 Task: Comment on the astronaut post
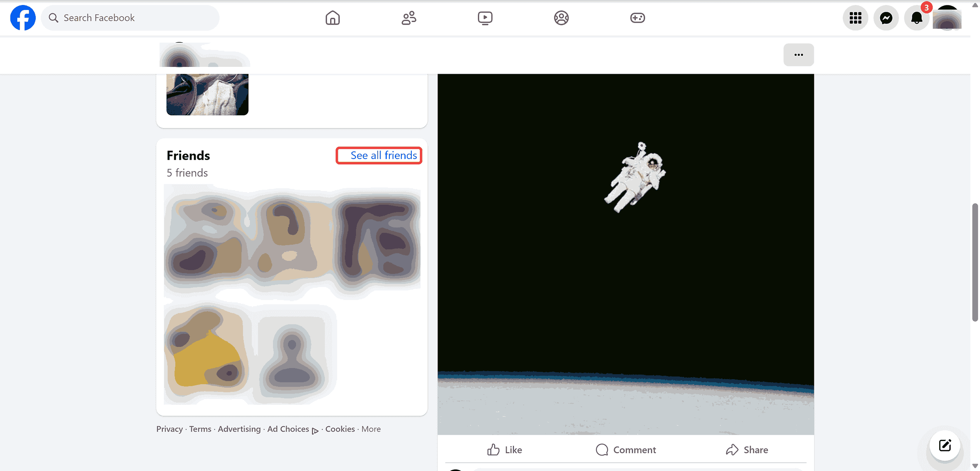pos(626,449)
